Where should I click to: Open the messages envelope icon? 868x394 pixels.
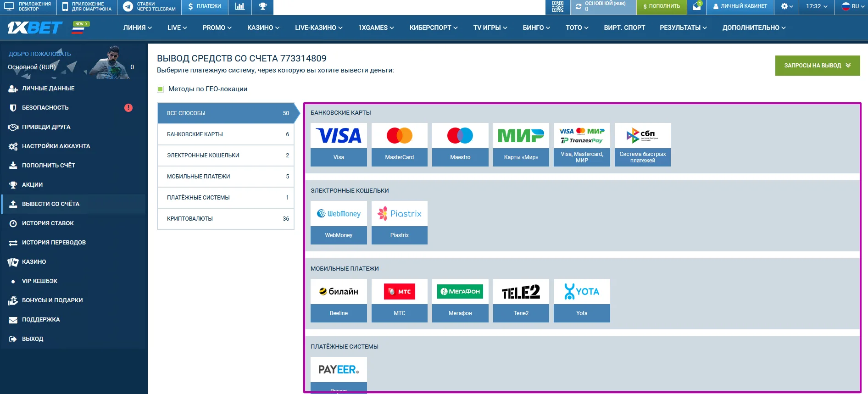point(697,6)
